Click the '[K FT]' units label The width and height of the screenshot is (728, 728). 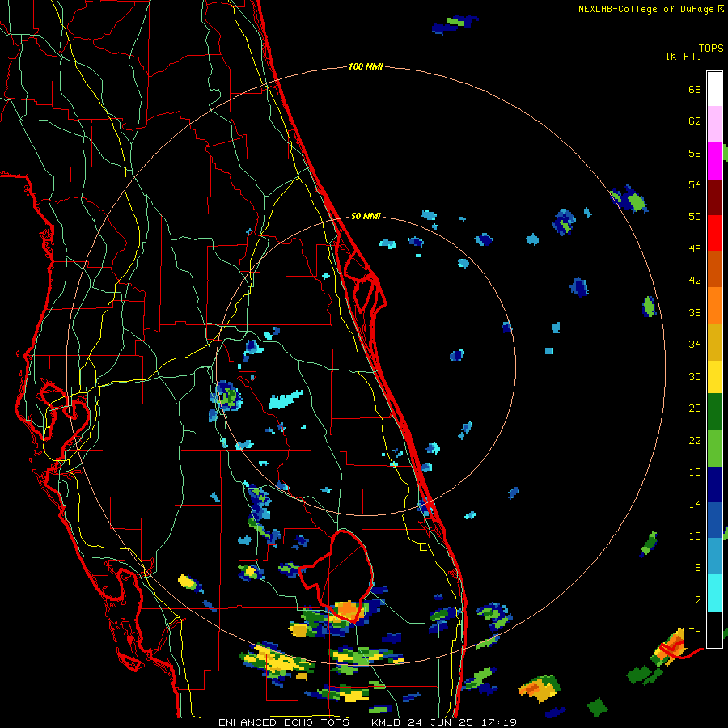click(x=684, y=56)
